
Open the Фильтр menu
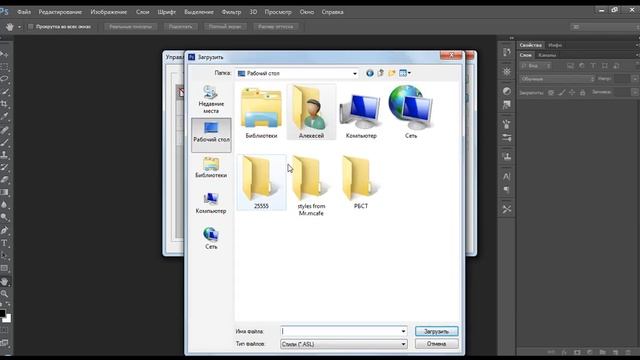click(231, 12)
